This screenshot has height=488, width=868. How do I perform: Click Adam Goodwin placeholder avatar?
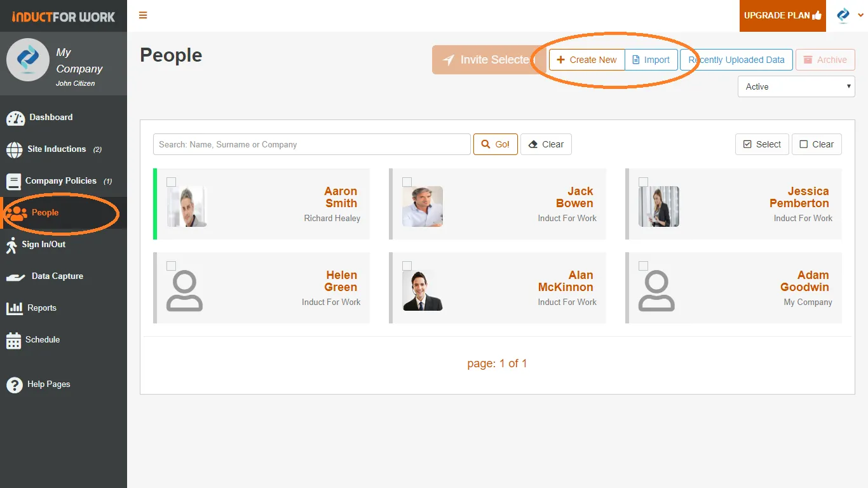click(656, 290)
